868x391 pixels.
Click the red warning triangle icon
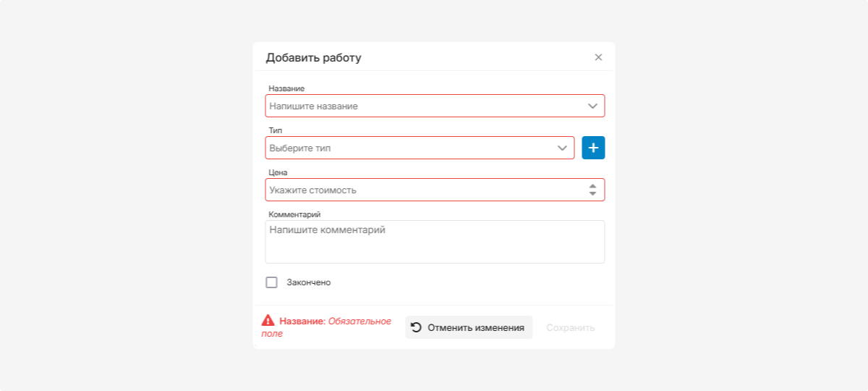pyautogui.click(x=268, y=320)
